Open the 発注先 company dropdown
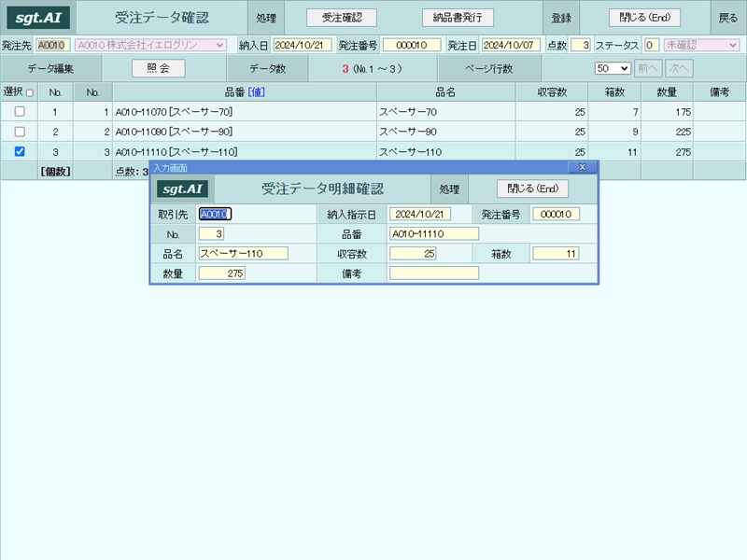 [150, 45]
